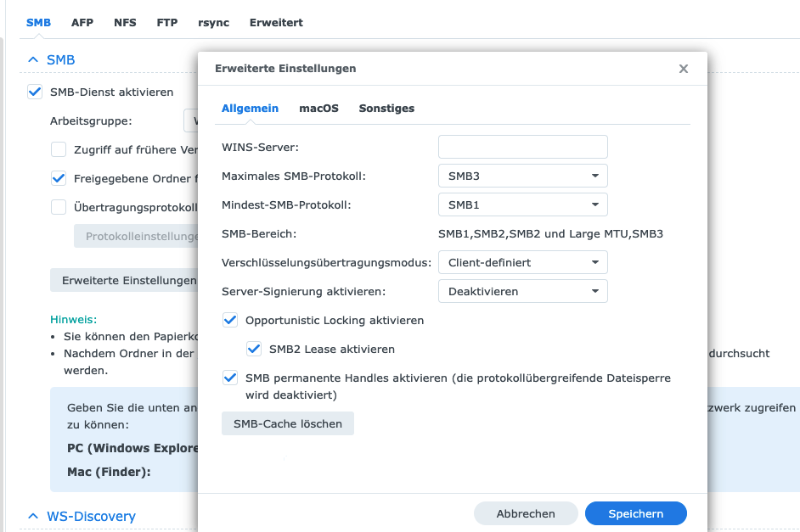
Task: Collapse the WS-Discovery section
Action: click(33, 516)
